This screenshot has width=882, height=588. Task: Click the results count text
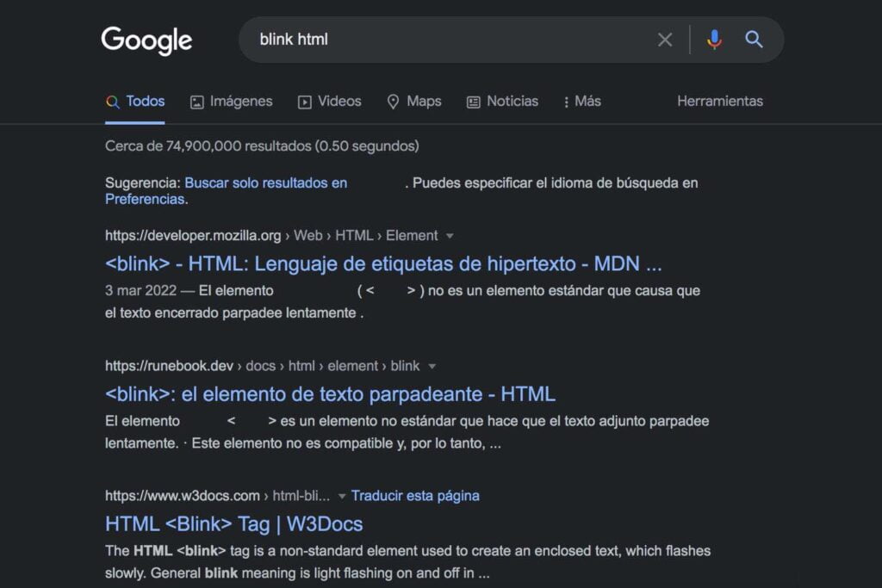click(x=262, y=146)
